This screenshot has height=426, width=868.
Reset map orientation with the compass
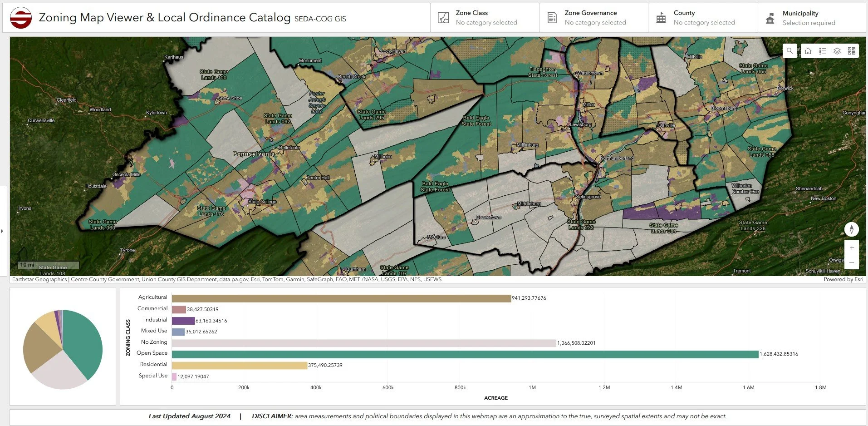coord(852,229)
